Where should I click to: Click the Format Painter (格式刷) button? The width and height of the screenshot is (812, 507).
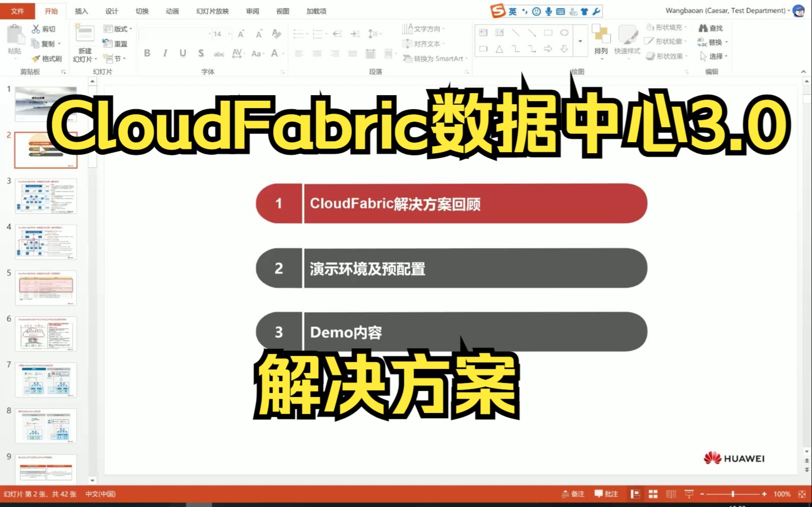tap(47, 59)
